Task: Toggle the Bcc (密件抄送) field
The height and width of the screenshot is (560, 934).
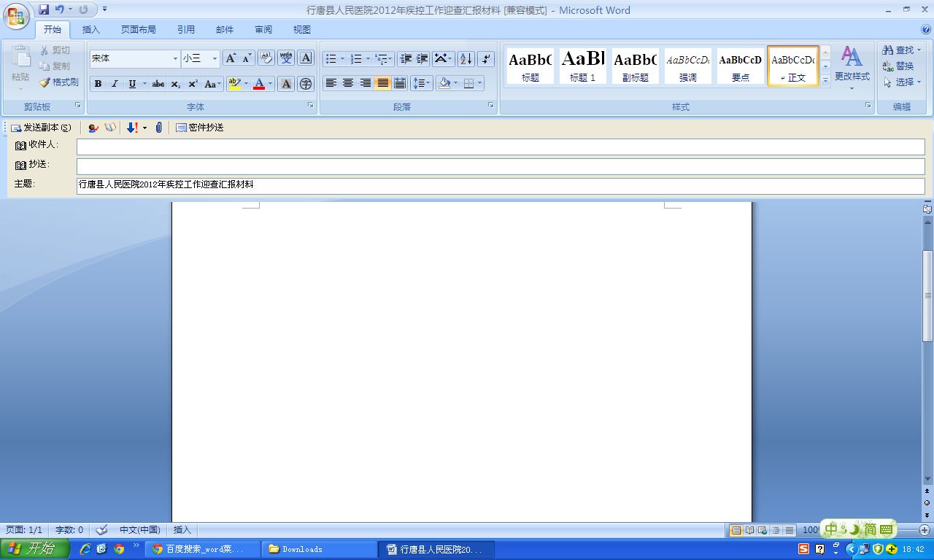Action: [x=200, y=128]
